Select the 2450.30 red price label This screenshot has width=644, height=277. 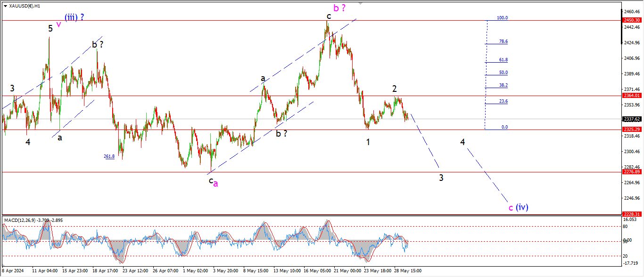[x=631, y=20]
